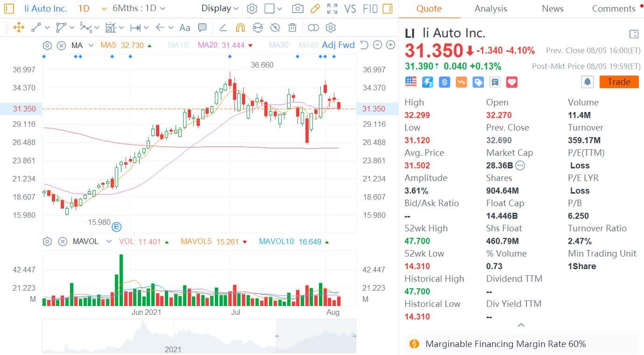Viewport: 644px width, 355px height.
Task: Toggle the price alert bell for Li Auto
Action: pyautogui.click(x=587, y=82)
